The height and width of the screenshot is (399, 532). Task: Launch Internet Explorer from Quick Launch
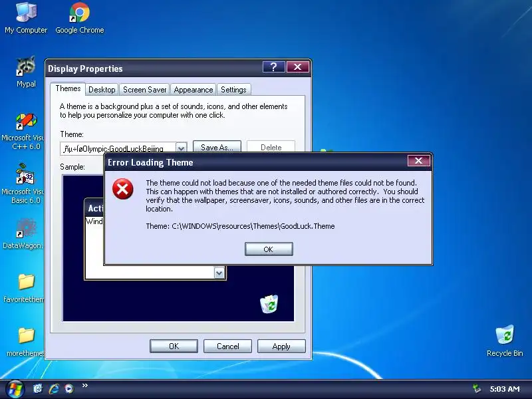[x=54, y=388]
